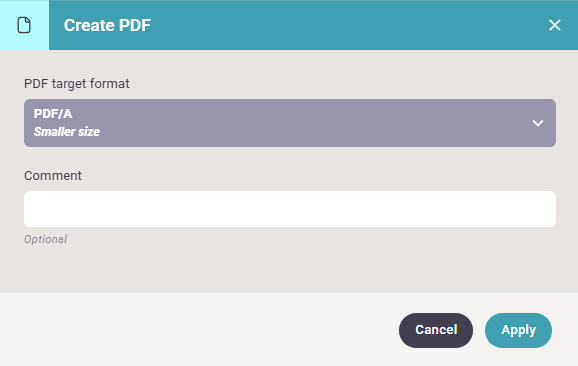The height and width of the screenshot is (366, 578).
Task: Click the "Optional" hint text
Action: point(45,239)
